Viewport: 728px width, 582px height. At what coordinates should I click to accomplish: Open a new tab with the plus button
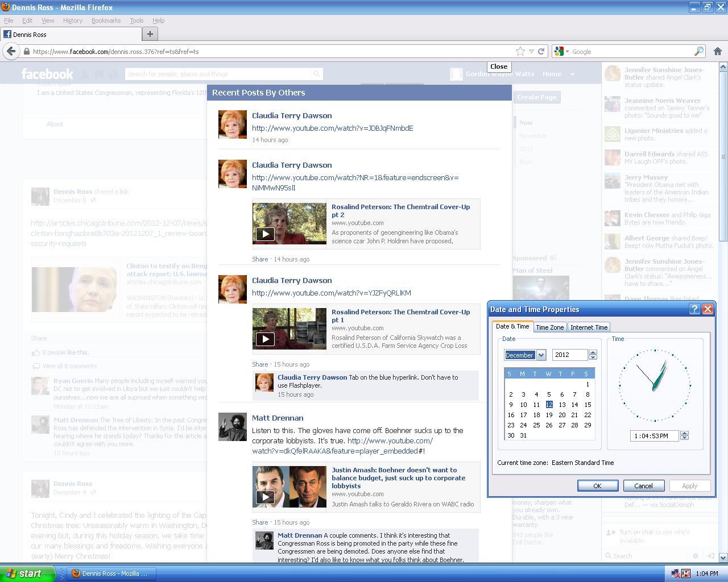(150, 34)
